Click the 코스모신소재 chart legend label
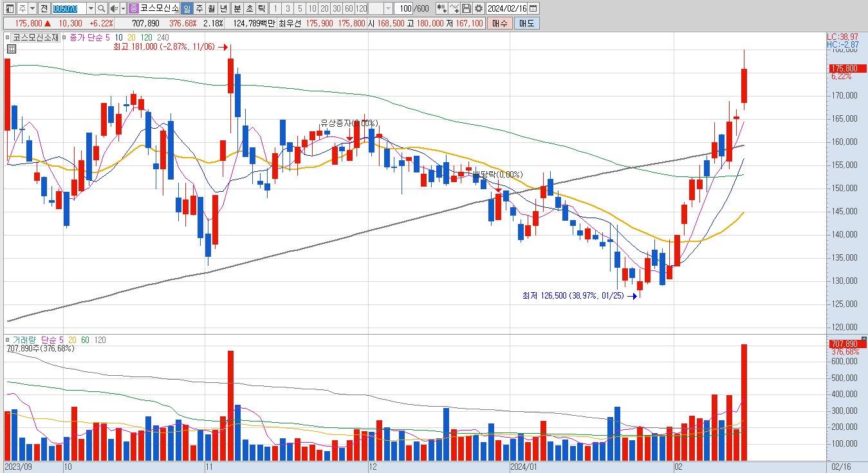 36,37
